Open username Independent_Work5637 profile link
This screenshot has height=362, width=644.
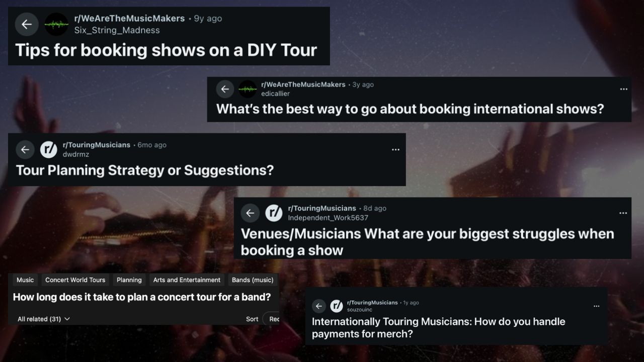click(x=328, y=218)
